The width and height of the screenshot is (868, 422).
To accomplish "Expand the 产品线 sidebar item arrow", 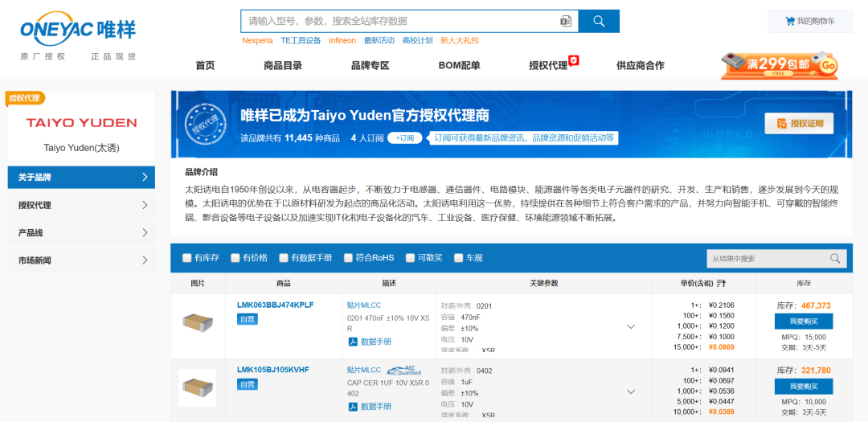I will [145, 232].
